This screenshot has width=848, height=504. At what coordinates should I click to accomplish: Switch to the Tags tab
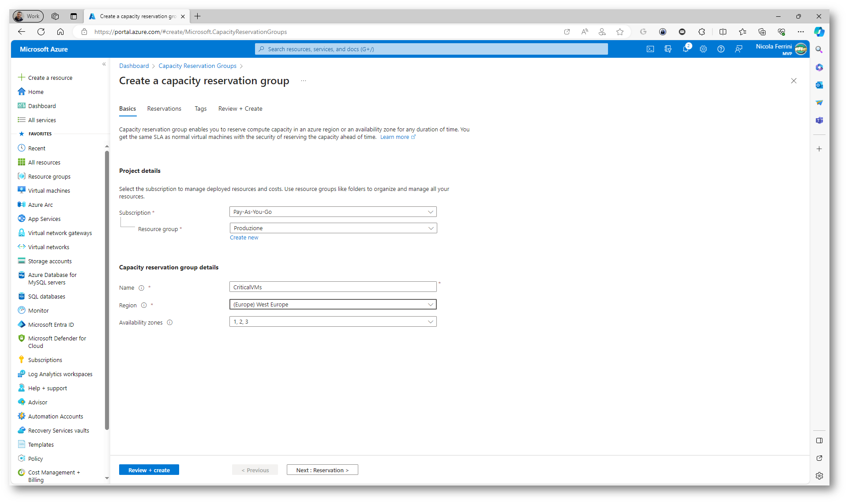[x=201, y=108]
